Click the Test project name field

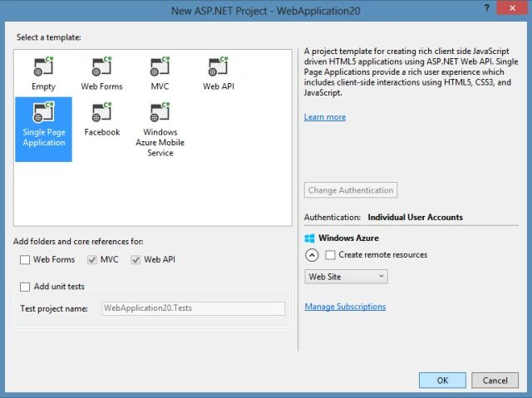[194, 308]
